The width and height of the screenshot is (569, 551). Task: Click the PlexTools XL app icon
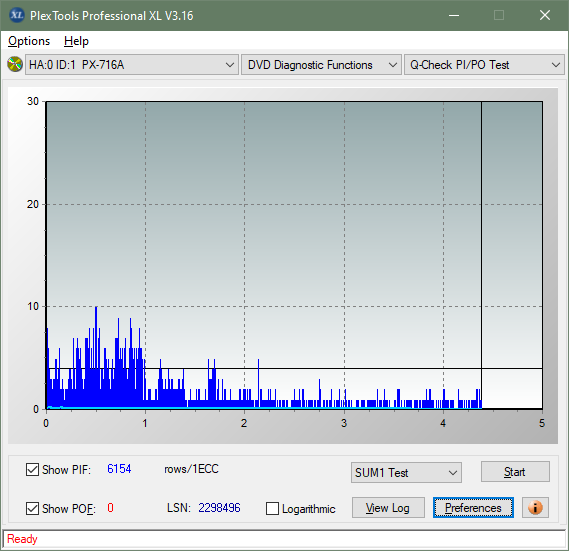point(16,15)
